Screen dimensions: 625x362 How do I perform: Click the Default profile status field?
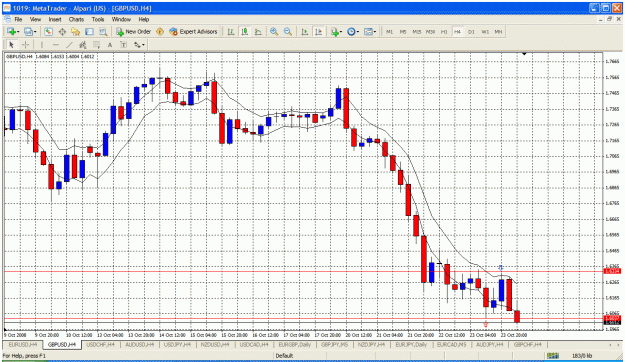285,356
